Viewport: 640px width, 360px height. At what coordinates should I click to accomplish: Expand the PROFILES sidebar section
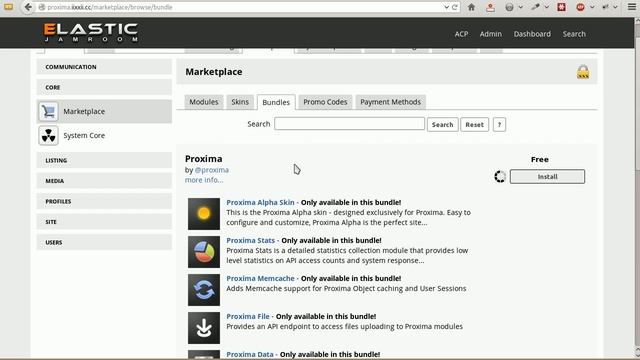(x=104, y=201)
